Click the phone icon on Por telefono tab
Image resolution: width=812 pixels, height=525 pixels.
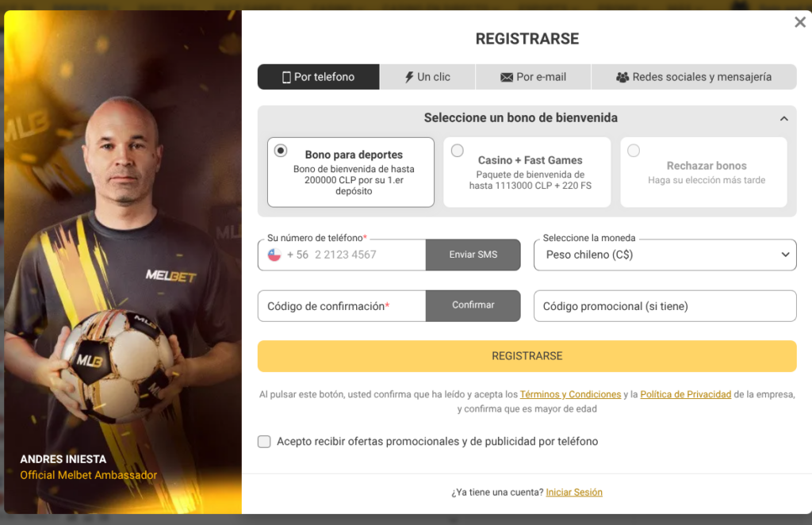pyautogui.click(x=287, y=76)
